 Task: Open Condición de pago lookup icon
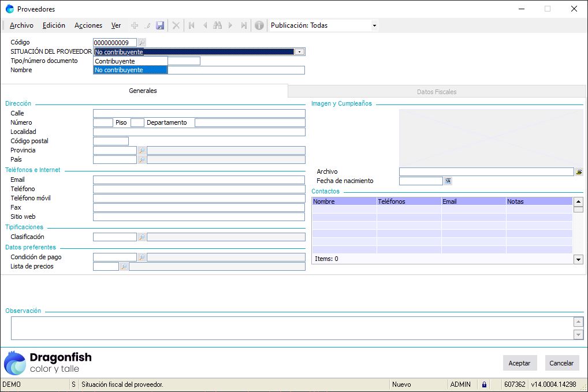[x=142, y=257]
